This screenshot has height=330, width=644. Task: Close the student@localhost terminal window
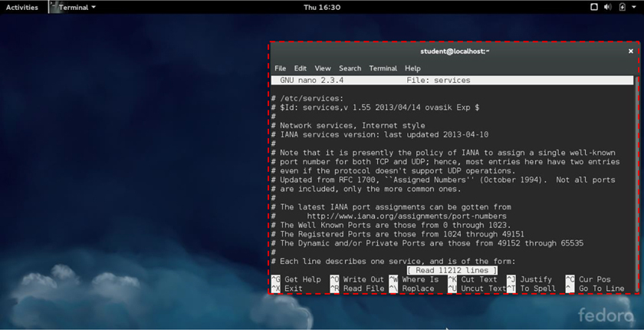630,51
